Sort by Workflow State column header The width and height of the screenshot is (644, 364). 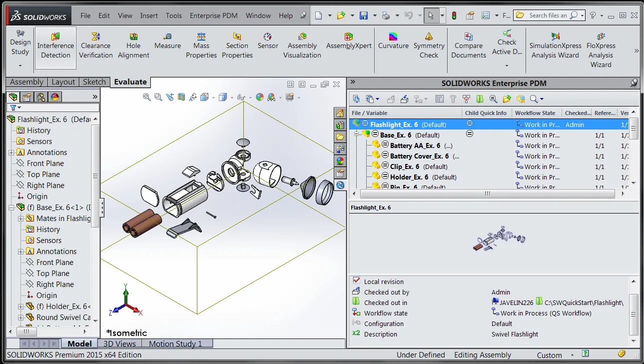536,113
